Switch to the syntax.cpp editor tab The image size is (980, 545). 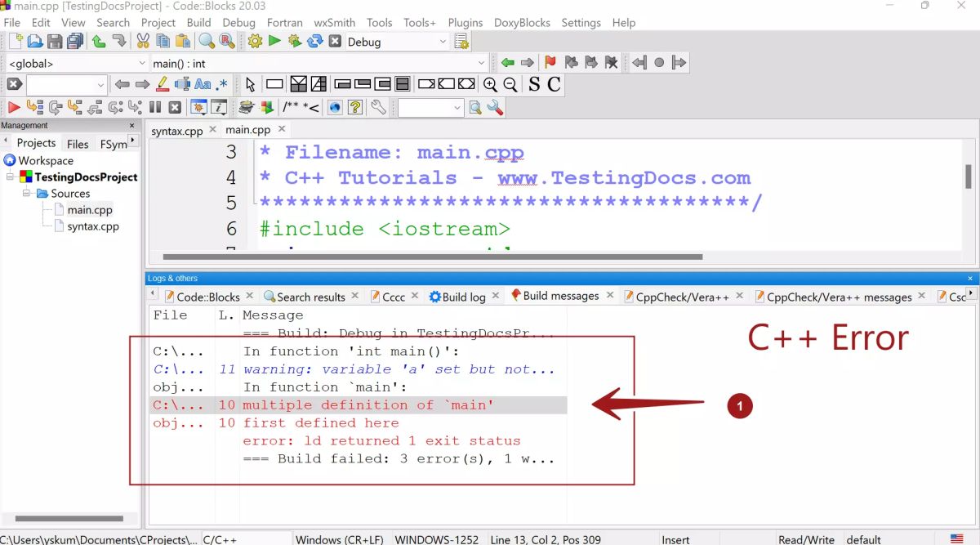pos(176,130)
